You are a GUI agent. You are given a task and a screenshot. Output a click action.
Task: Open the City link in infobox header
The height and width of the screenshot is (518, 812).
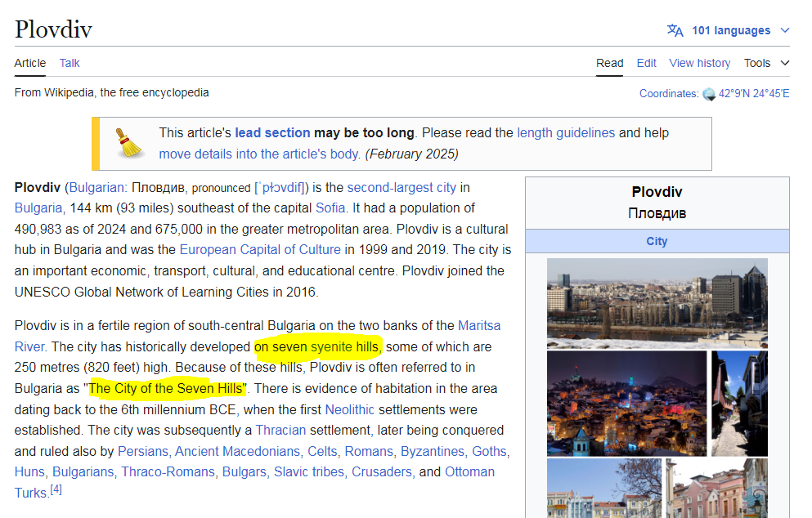click(x=657, y=242)
